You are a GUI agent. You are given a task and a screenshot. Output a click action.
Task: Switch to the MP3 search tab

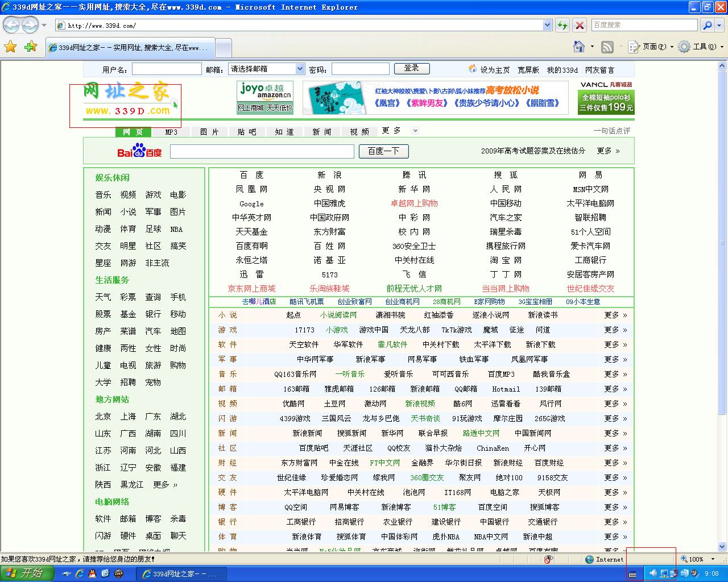(171, 132)
